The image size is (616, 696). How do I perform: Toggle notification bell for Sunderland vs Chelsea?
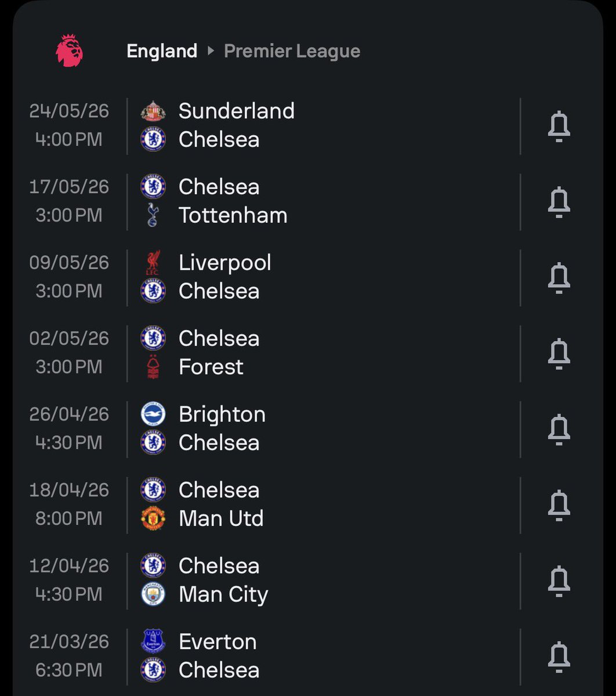[x=559, y=126]
